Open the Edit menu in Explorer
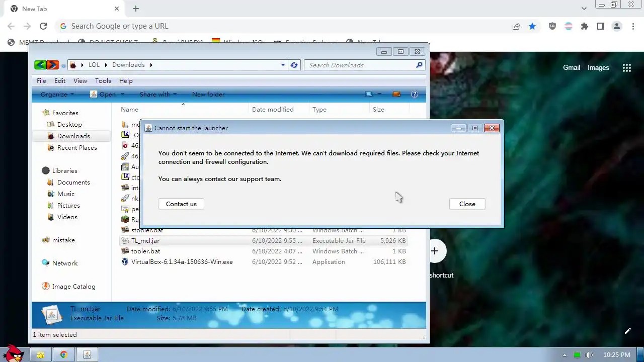644x362 pixels. pos(60,80)
